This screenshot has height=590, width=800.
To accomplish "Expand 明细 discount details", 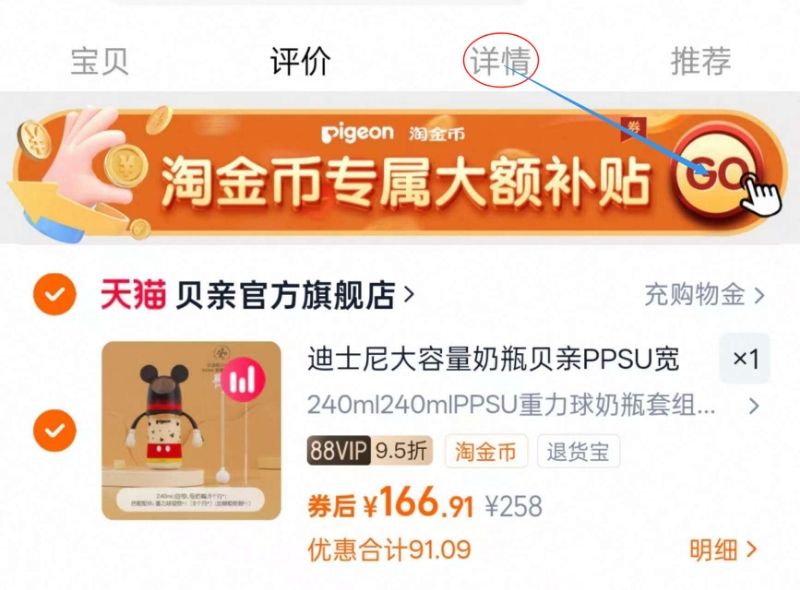I will tap(723, 550).
